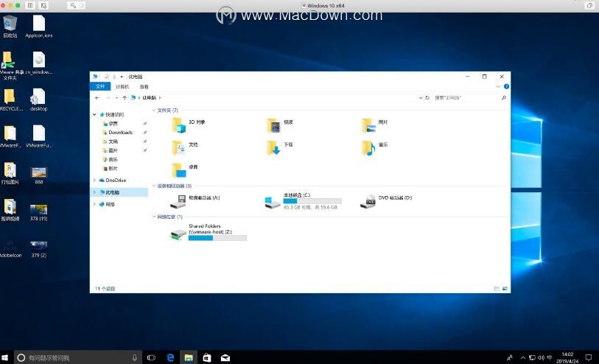Open VMware Fusion settings wrench icon
Viewport: 599px width, 364px height.
point(73,5)
